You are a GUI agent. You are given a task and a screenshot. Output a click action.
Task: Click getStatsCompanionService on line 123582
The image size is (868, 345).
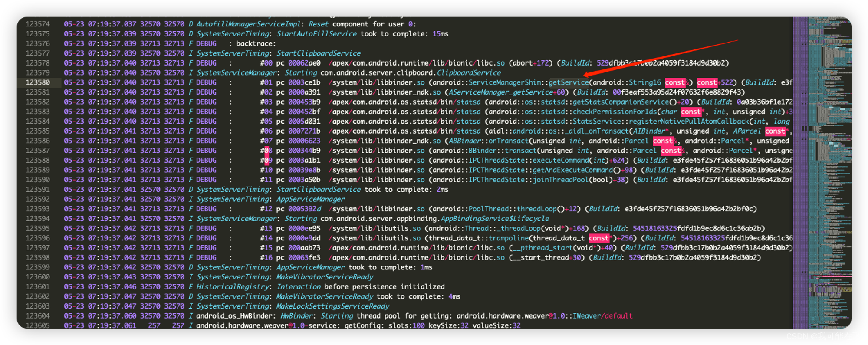pos(621,102)
